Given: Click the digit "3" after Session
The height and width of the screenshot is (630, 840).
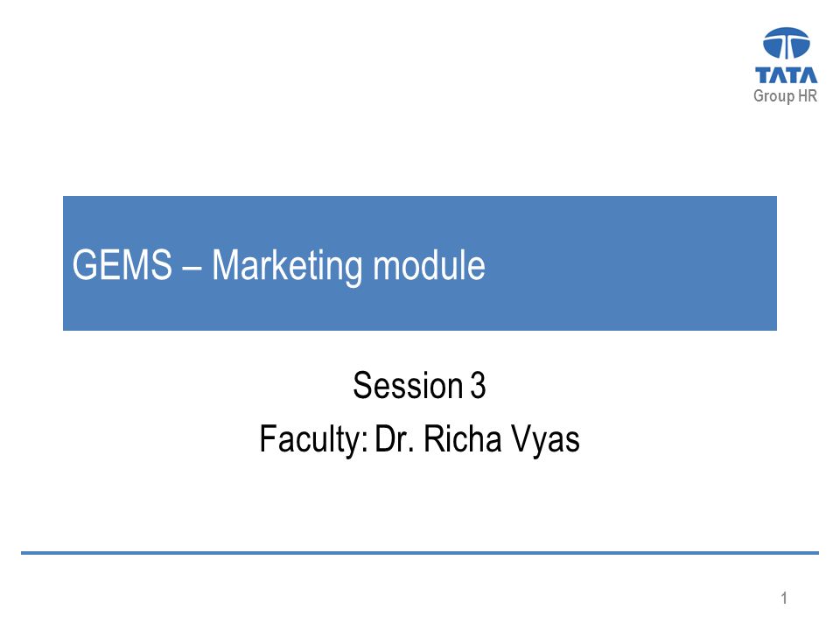Looking at the screenshot, I should point(479,385).
